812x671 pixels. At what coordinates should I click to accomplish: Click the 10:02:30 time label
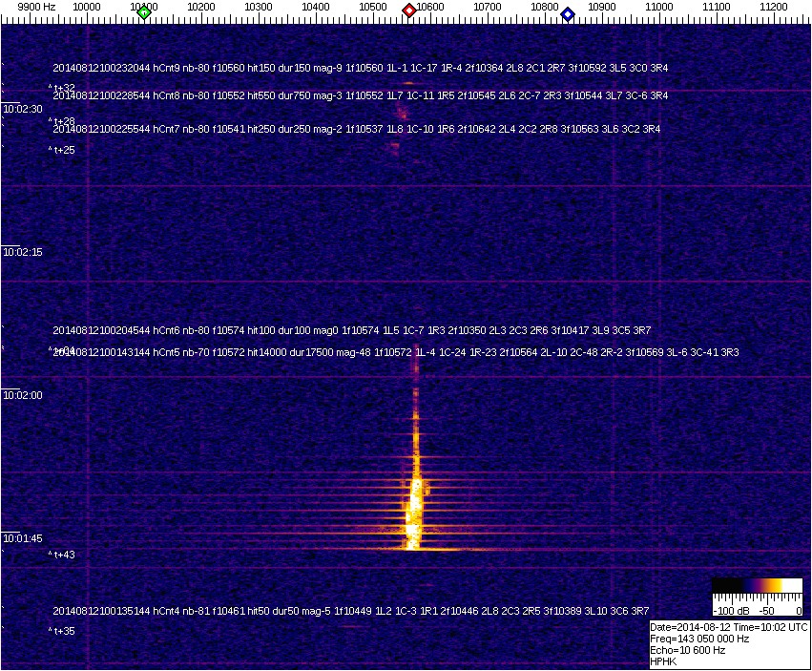23,110
